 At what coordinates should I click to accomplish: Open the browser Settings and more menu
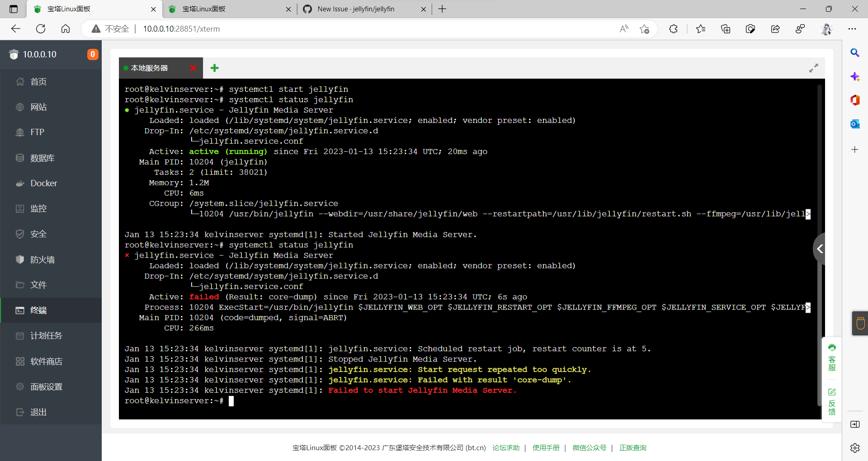(853, 28)
